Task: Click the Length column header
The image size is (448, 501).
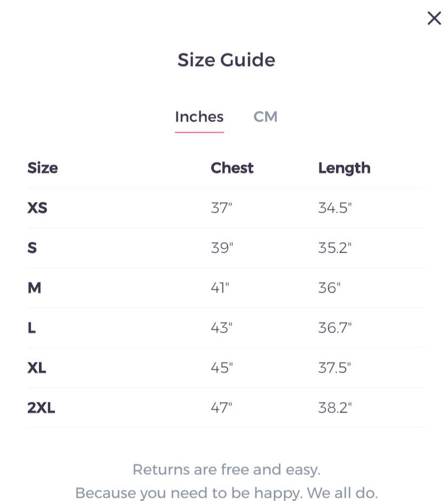Action: [x=344, y=168]
